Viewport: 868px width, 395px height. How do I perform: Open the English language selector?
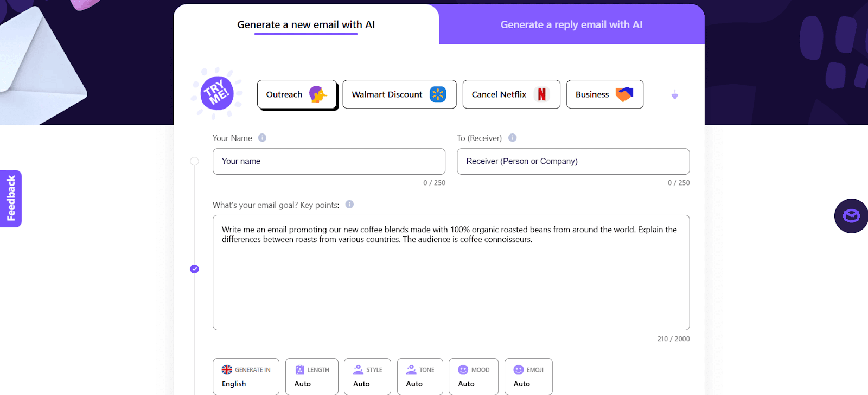coord(246,377)
